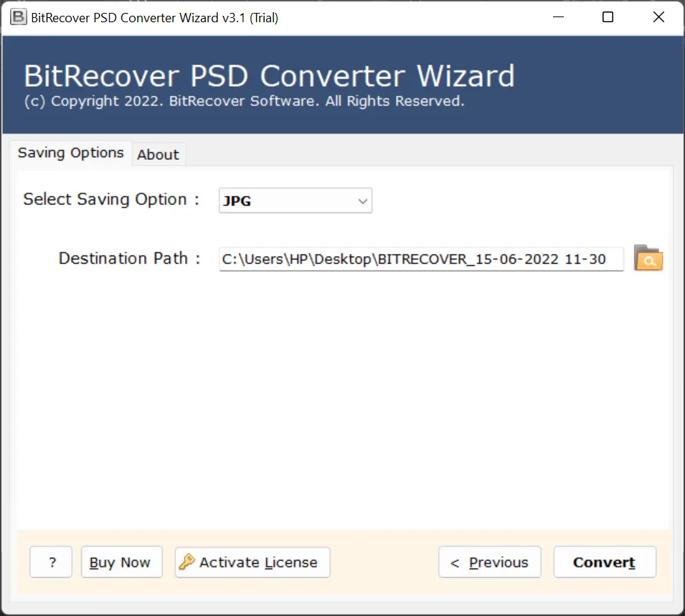This screenshot has width=685, height=616.
Task: Click the BitRecover PSD Converter Wizard banner heading
Action: [269, 75]
